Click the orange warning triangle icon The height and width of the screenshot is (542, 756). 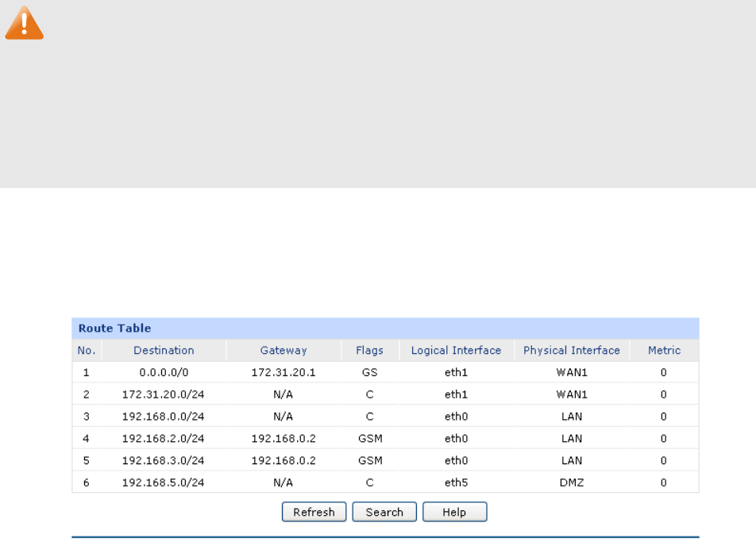(x=24, y=23)
